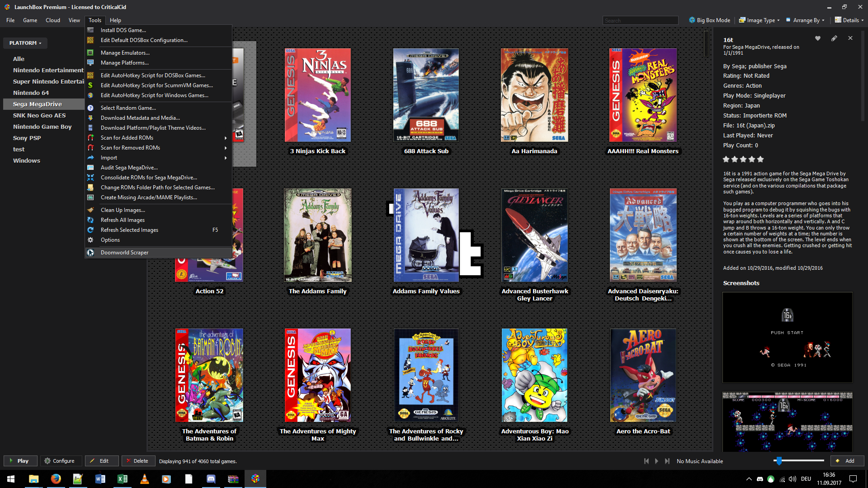
Task: Open the Image Type dropdown
Action: 759,20
